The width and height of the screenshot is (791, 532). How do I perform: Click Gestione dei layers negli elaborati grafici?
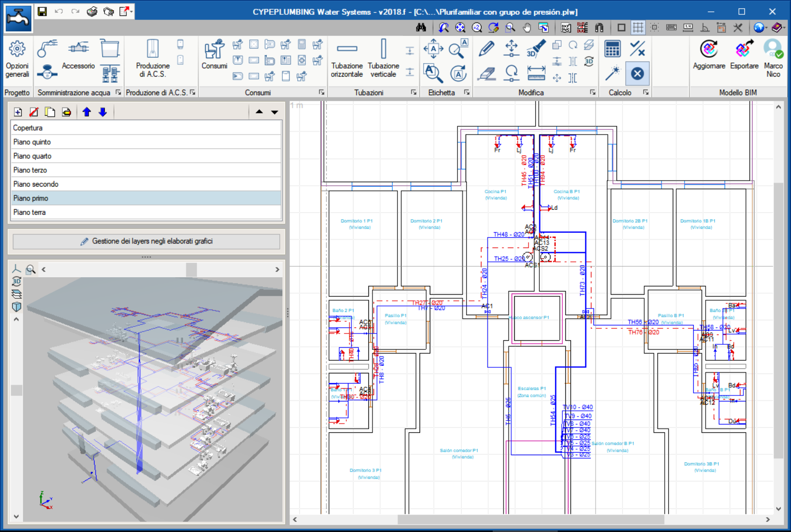pos(146,241)
